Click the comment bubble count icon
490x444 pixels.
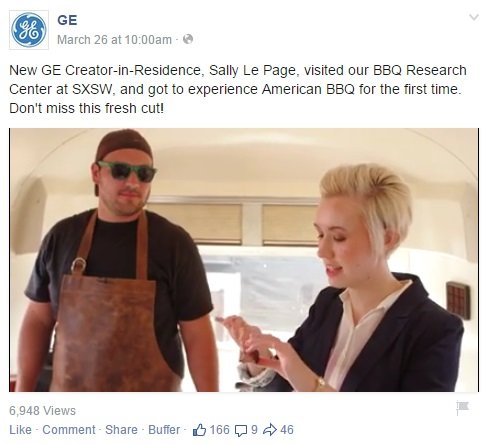[241, 430]
